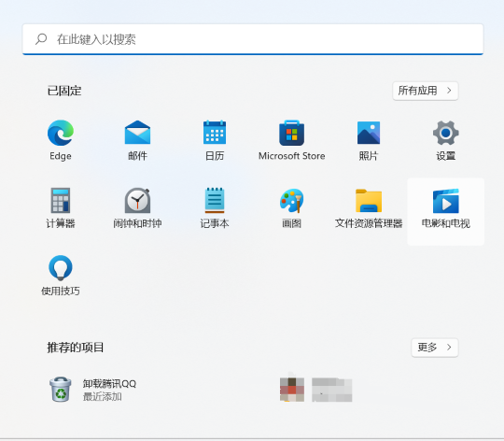Click the 最近添加 subtitle text
Screen dimensions: 504x441
click(x=103, y=396)
